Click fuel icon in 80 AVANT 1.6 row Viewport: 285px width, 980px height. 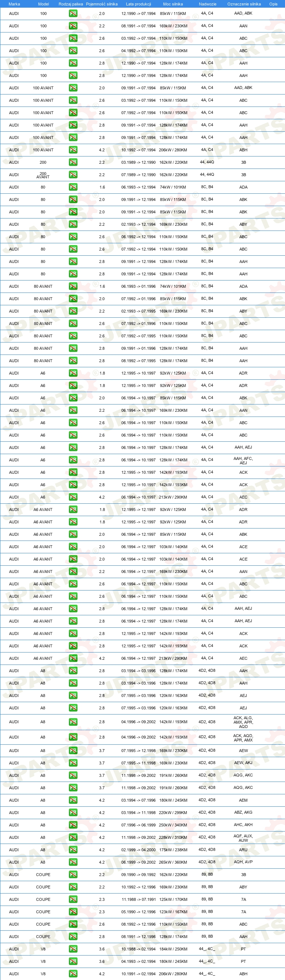pos(73,286)
